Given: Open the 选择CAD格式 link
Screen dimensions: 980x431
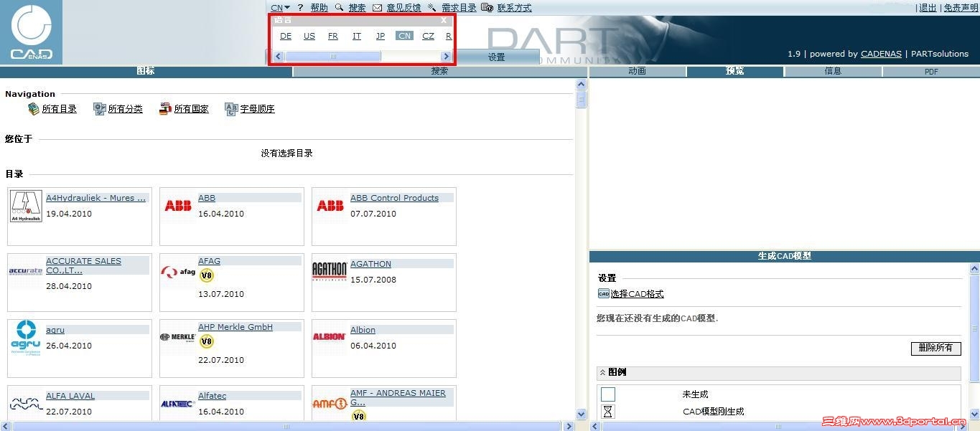Looking at the screenshot, I should click(x=637, y=294).
